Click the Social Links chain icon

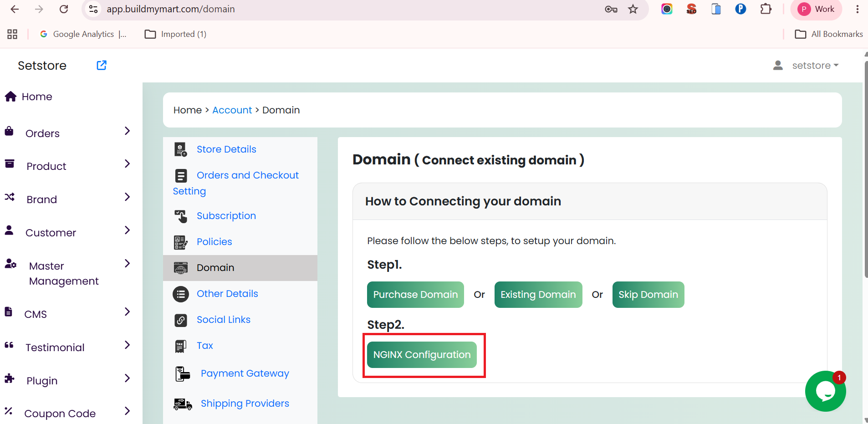pyautogui.click(x=181, y=320)
